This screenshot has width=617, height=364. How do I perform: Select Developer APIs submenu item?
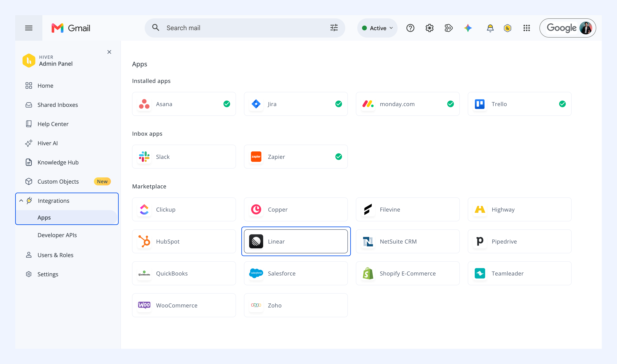(57, 235)
